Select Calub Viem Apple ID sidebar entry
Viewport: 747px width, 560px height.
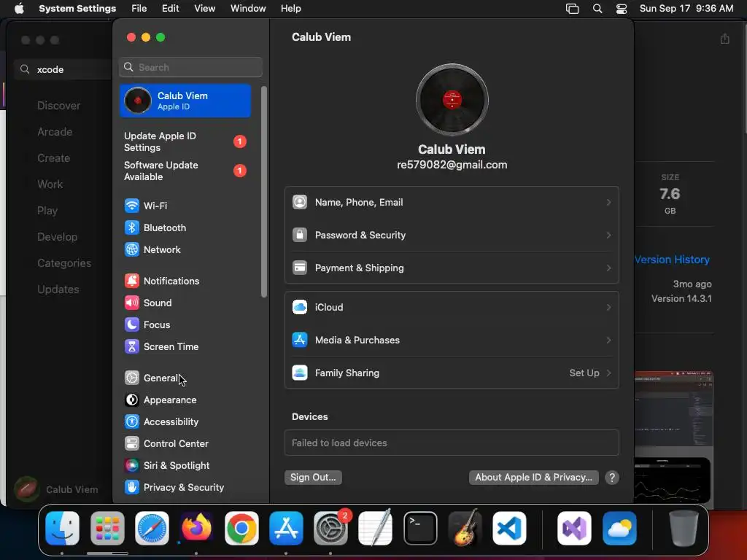186,101
